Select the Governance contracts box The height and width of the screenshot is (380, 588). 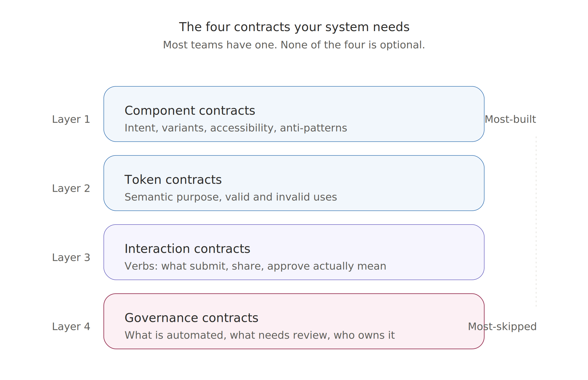click(x=294, y=321)
